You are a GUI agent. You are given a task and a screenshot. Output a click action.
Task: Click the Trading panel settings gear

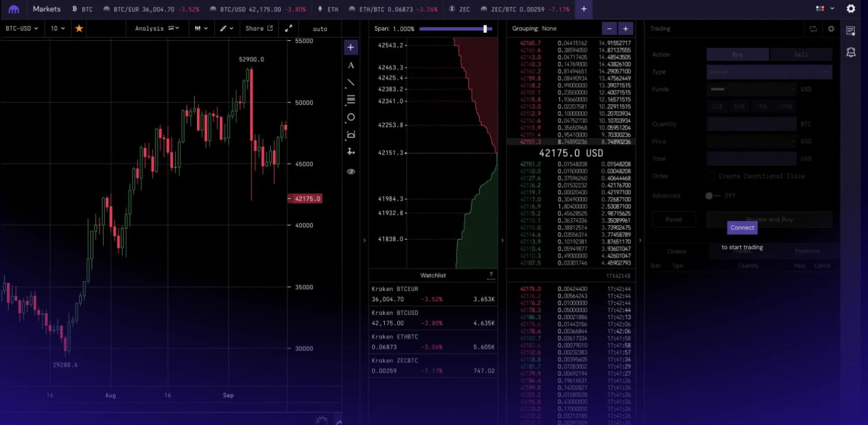(x=830, y=28)
